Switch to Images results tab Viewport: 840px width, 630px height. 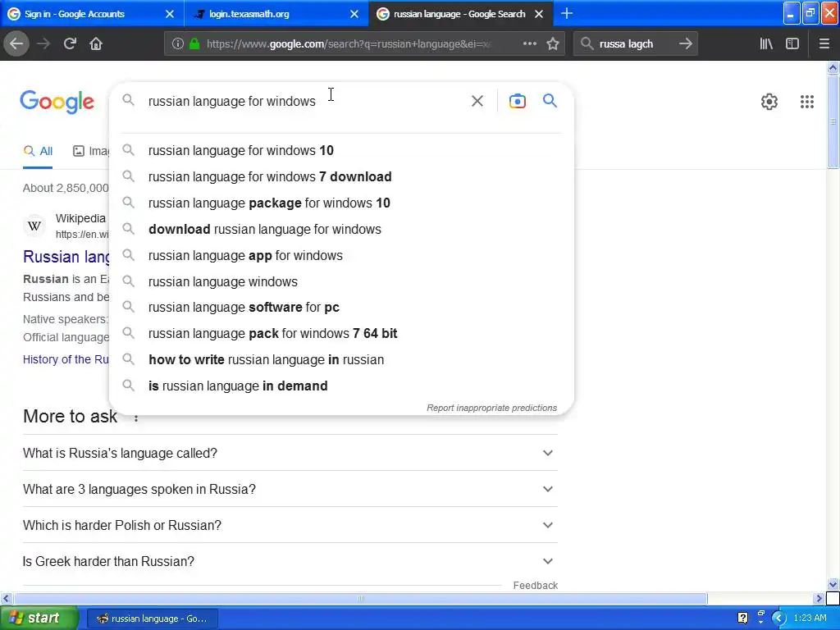[91, 151]
